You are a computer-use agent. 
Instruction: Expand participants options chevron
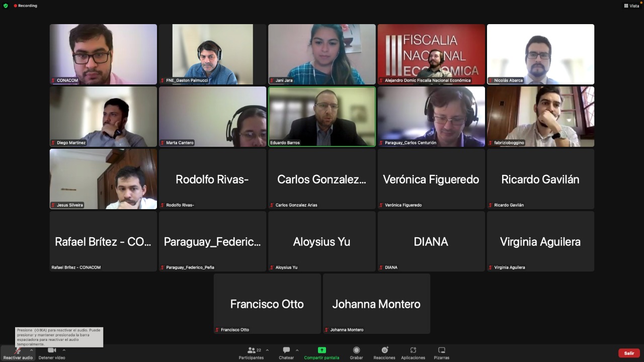pos(267,350)
